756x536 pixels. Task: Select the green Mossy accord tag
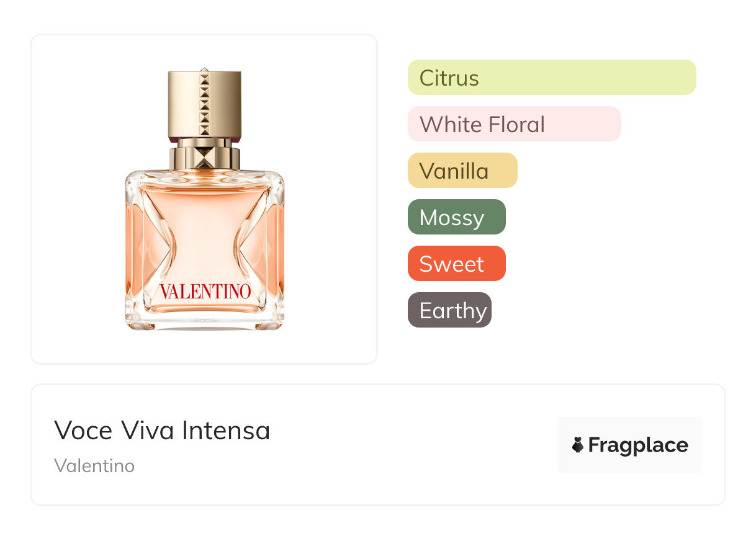point(456,217)
